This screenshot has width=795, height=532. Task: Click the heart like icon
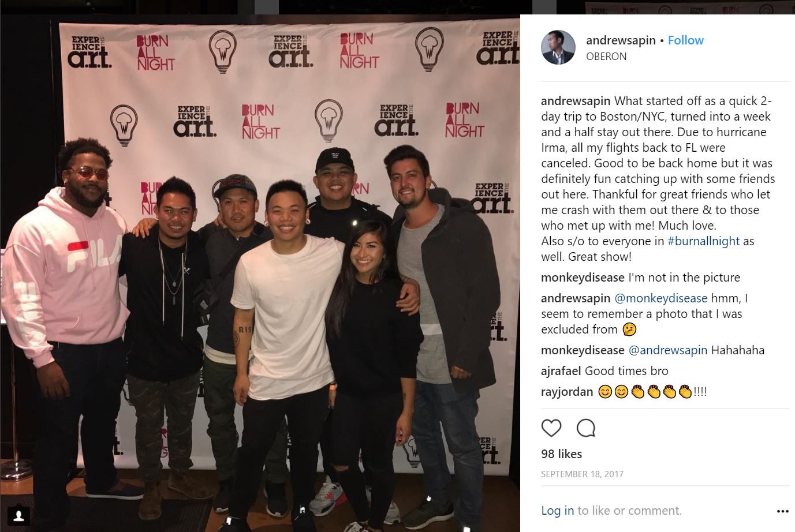click(x=551, y=428)
